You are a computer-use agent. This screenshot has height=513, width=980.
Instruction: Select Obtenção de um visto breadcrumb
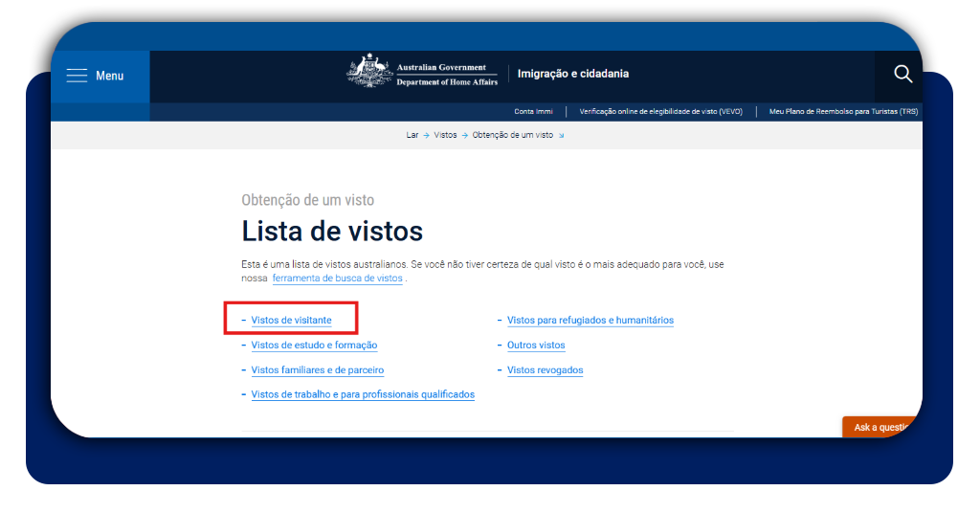(x=513, y=135)
